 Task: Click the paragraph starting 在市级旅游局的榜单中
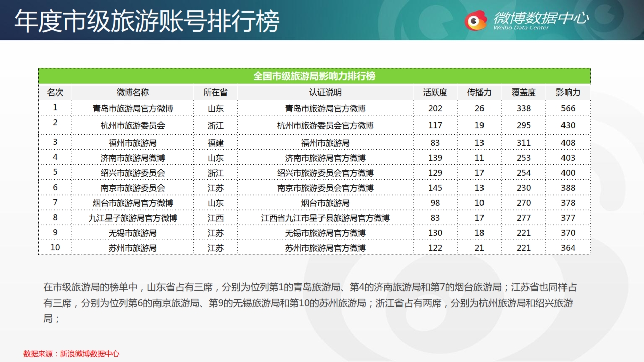tap(310, 303)
